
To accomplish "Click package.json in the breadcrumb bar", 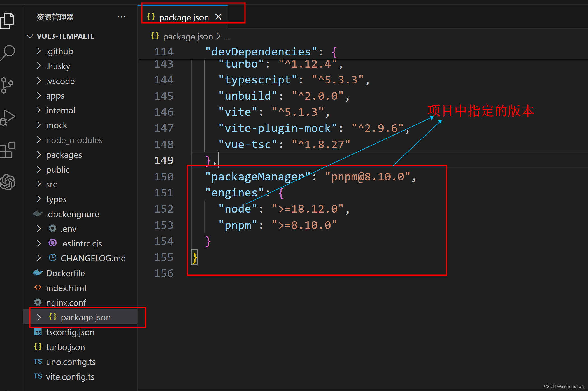I will coord(188,36).
